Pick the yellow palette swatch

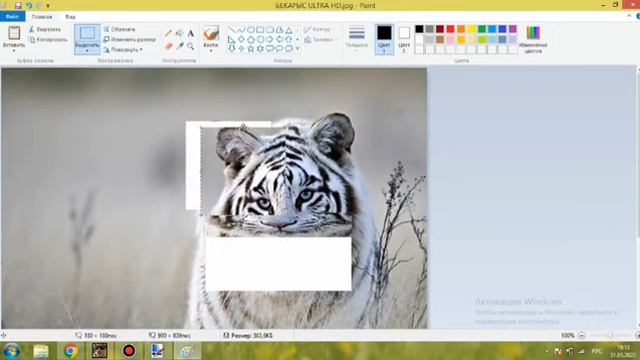tap(471, 29)
